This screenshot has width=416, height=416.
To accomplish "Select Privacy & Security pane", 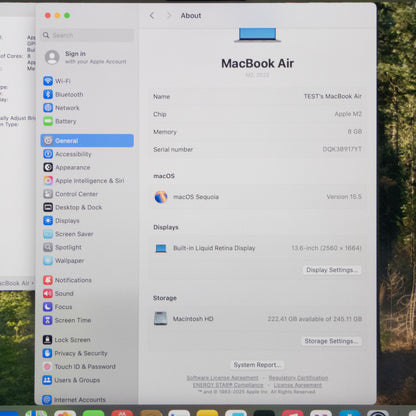I will [87, 353].
